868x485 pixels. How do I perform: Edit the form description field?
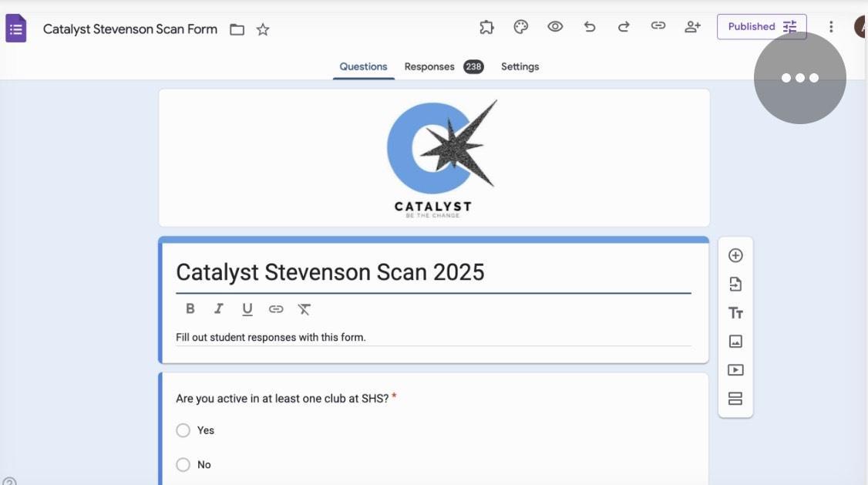coord(433,337)
